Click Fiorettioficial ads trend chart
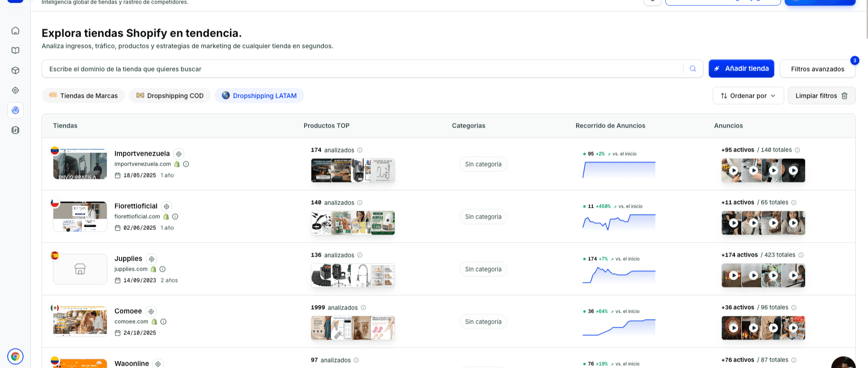The image size is (868, 368). [619, 223]
